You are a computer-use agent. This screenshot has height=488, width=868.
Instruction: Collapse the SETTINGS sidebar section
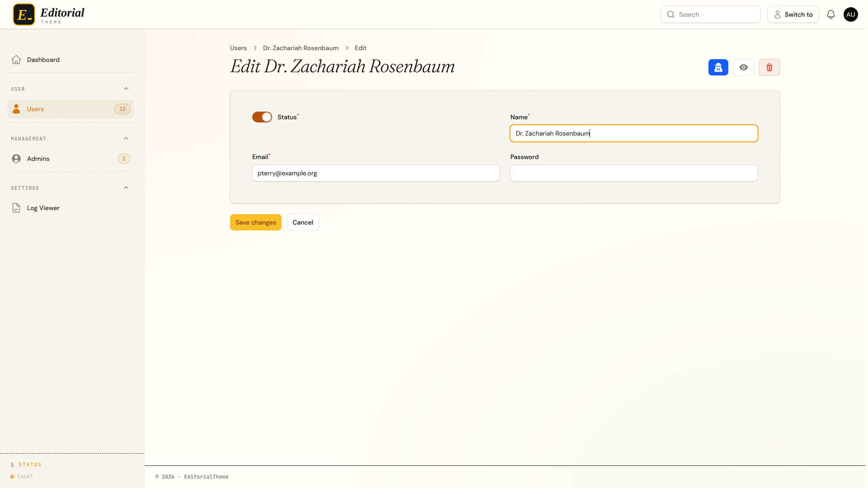pyautogui.click(x=126, y=188)
